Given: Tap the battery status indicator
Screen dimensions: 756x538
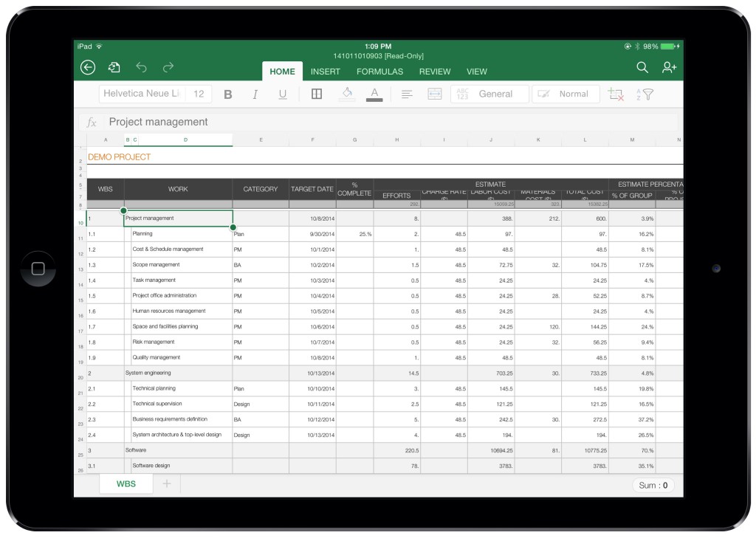Looking at the screenshot, I should click(x=667, y=46).
